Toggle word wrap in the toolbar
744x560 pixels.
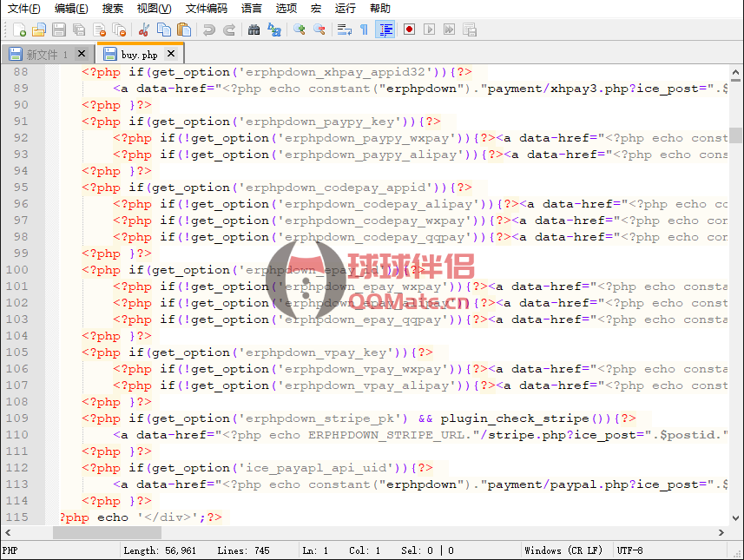coord(344,30)
